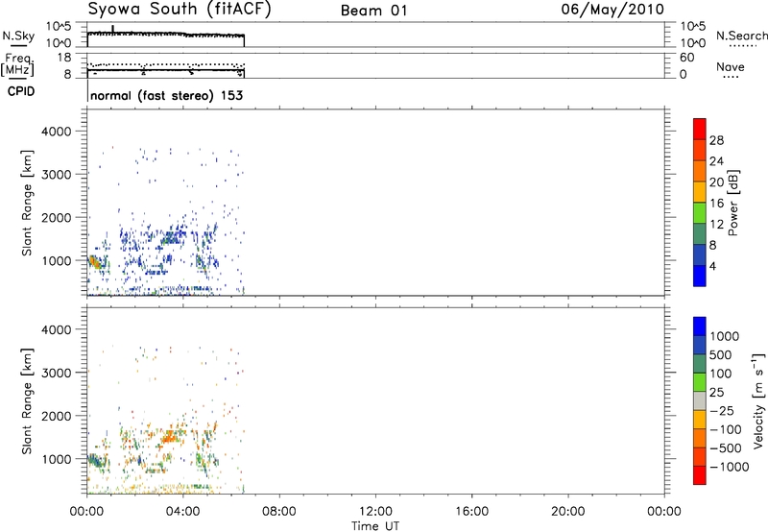Click the date '06/May/2010'
The width and height of the screenshot is (768, 532).
(x=612, y=10)
